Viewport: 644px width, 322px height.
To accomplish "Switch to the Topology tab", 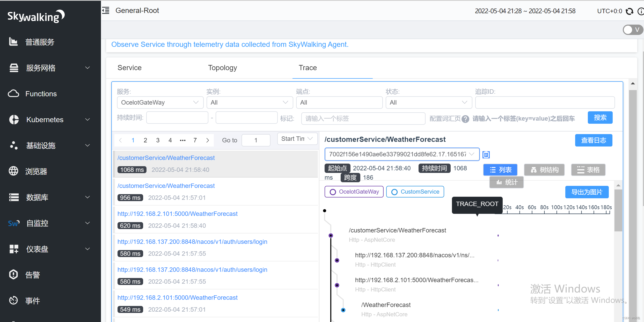I will [x=222, y=68].
